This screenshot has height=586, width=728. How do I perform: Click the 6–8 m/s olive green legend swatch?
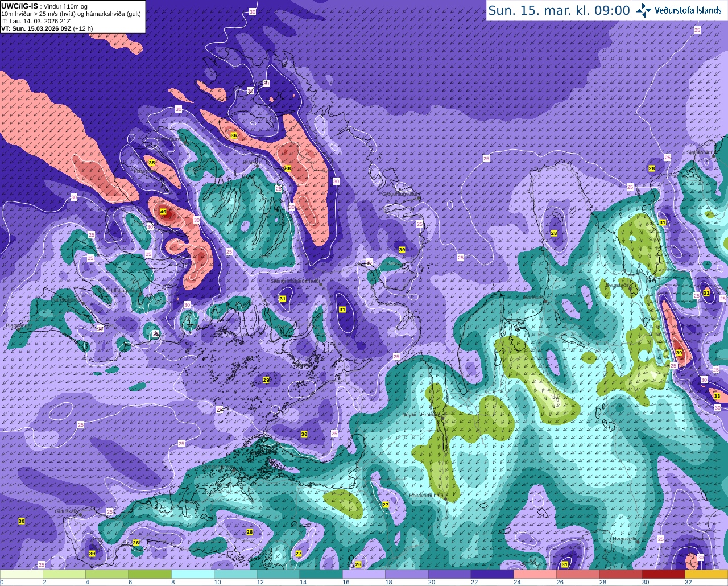pyautogui.click(x=150, y=574)
